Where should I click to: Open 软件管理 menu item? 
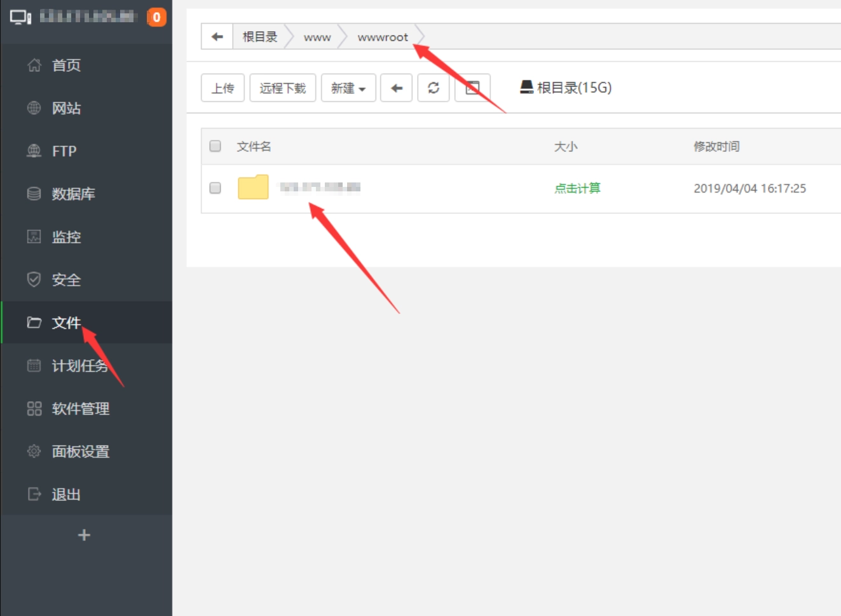tap(80, 409)
